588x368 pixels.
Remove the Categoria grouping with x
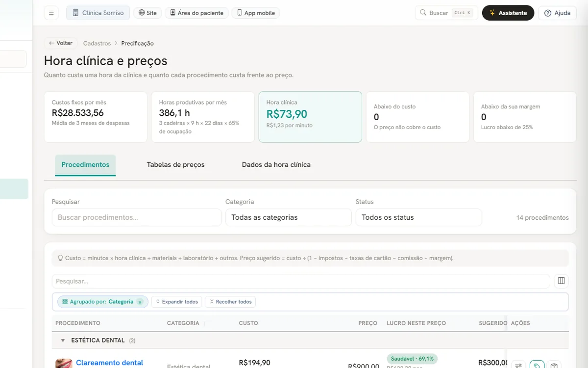pos(140,302)
